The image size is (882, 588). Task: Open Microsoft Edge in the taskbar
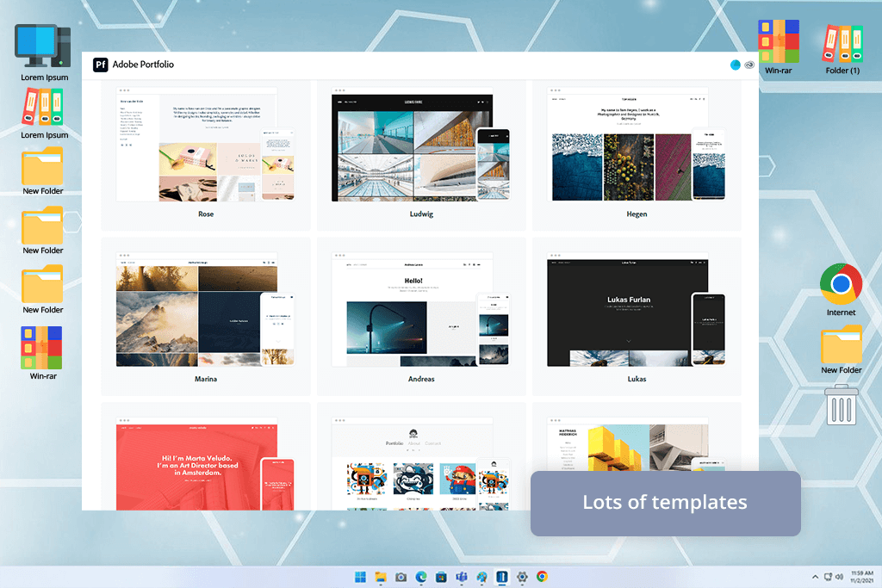(x=421, y=577)
